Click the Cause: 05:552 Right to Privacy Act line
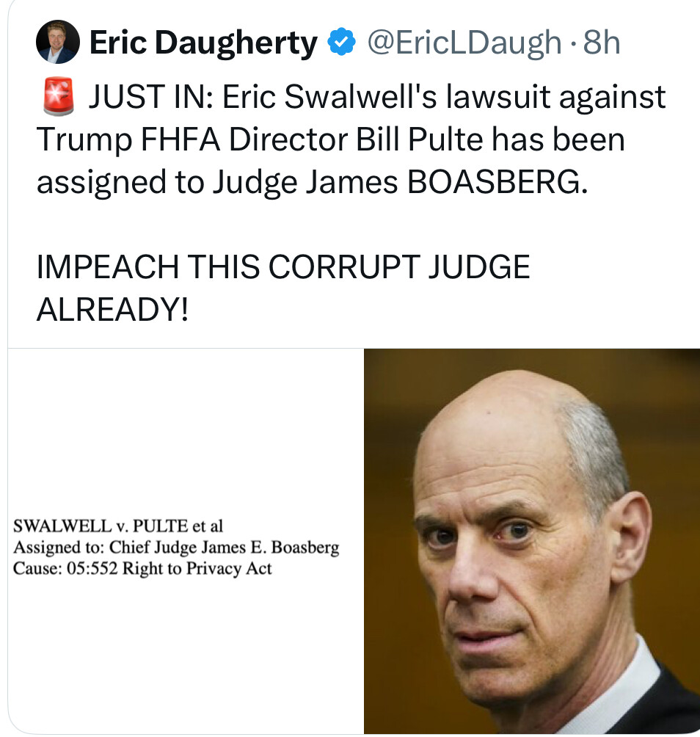The width and height of the screenshot is (700, 737). (142, 568)
